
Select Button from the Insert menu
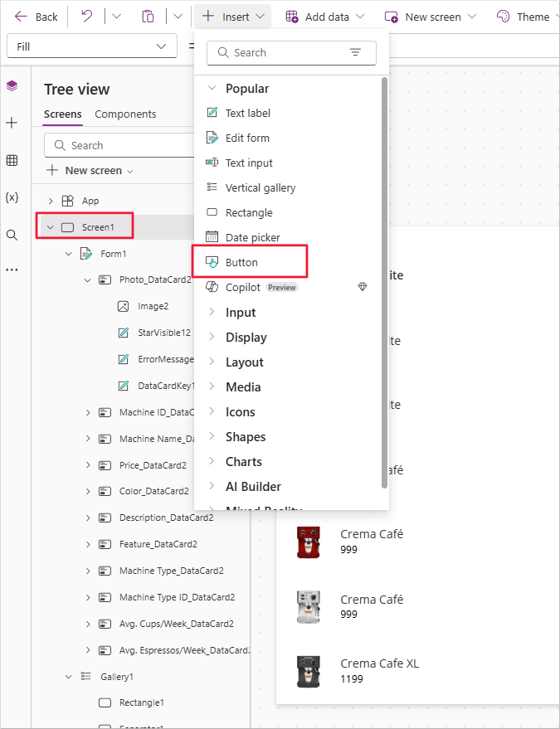241,262
